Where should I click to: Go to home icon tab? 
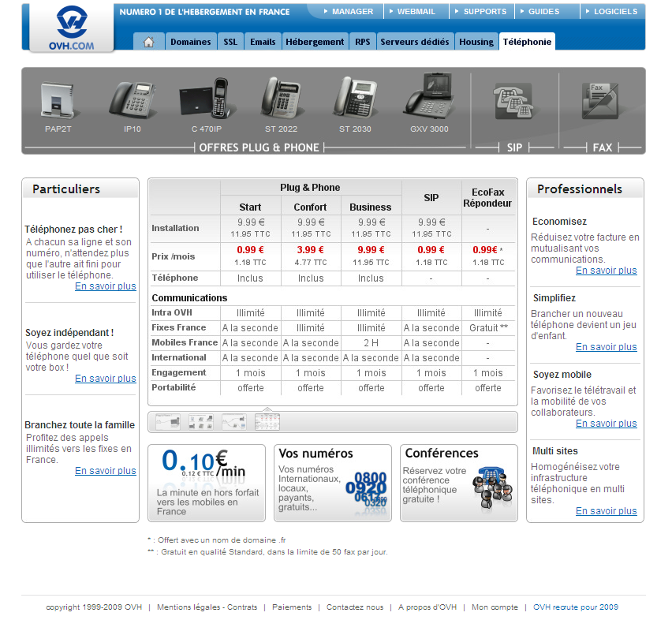click(x=148, y=42)
